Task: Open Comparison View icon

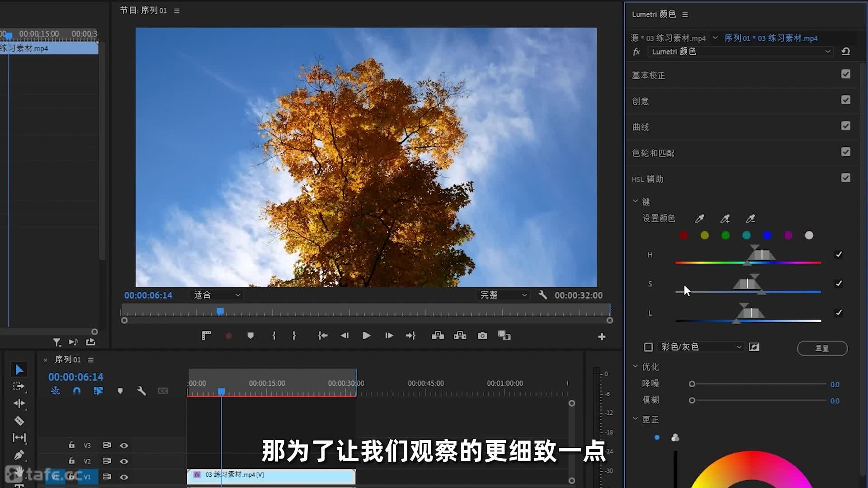Action: (x=504, y=336)
